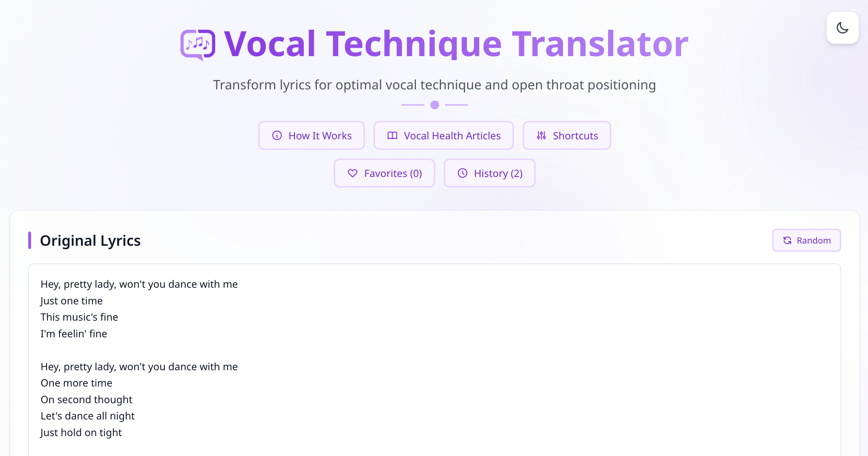
Task: Open the Vocal Health Articles panel
Action: pyautogui.click(x=443, y=135)
